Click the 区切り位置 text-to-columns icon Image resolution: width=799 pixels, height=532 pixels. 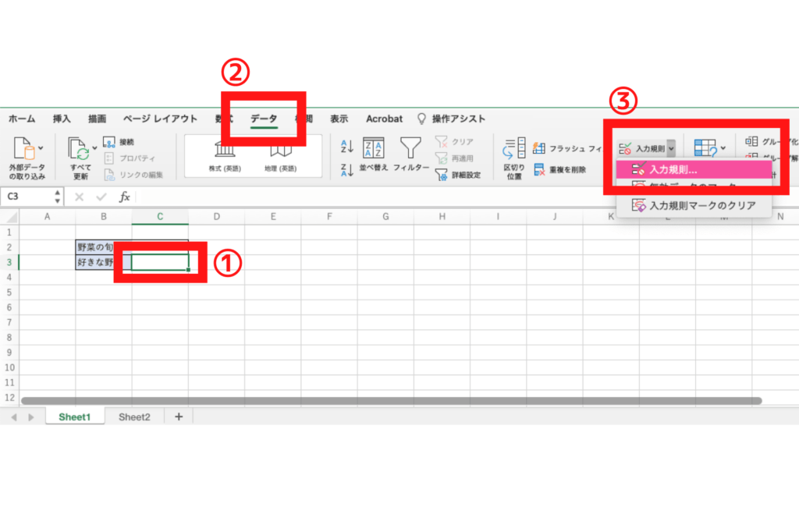tap(513, 147)
